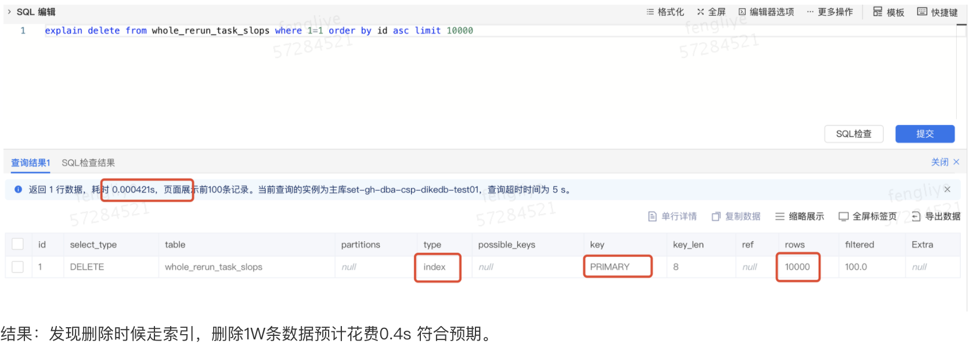Open 全屏 fullscreen editor mode
The height and width of the screenshot is (351, 980).
point(711,12)
